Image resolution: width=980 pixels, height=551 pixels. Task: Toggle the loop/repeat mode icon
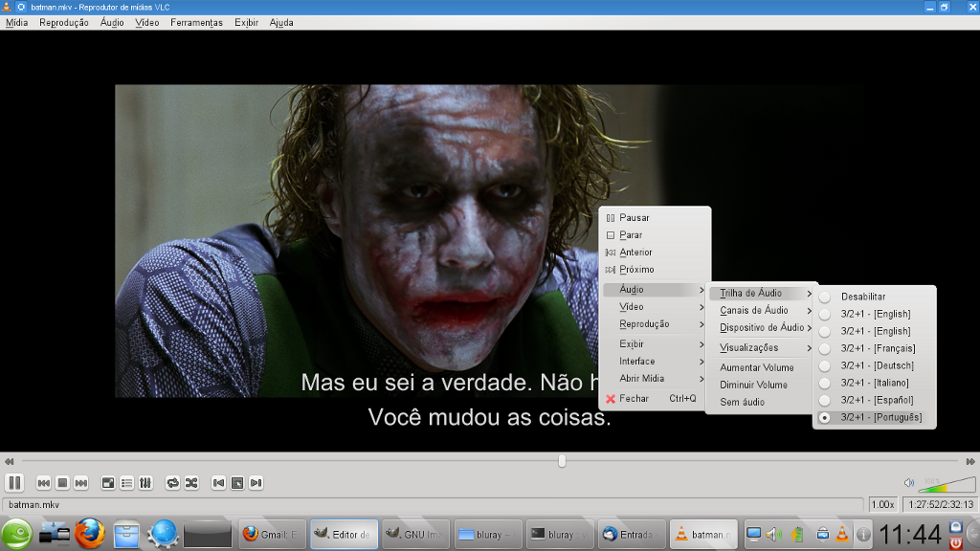[x=172, y=483]
